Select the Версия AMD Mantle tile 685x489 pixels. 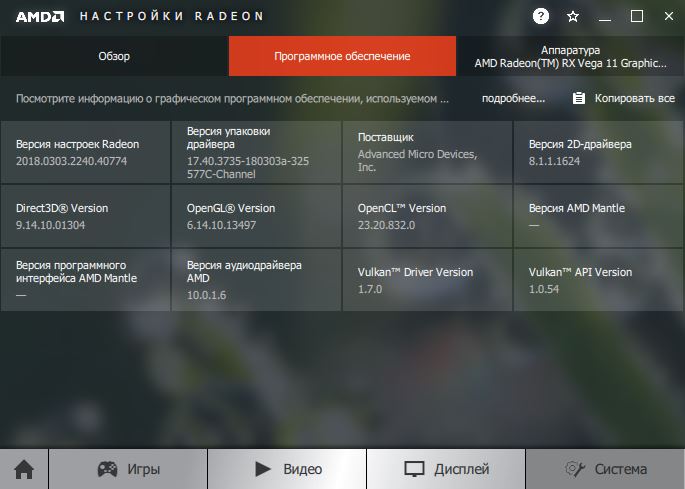point(599,216)
